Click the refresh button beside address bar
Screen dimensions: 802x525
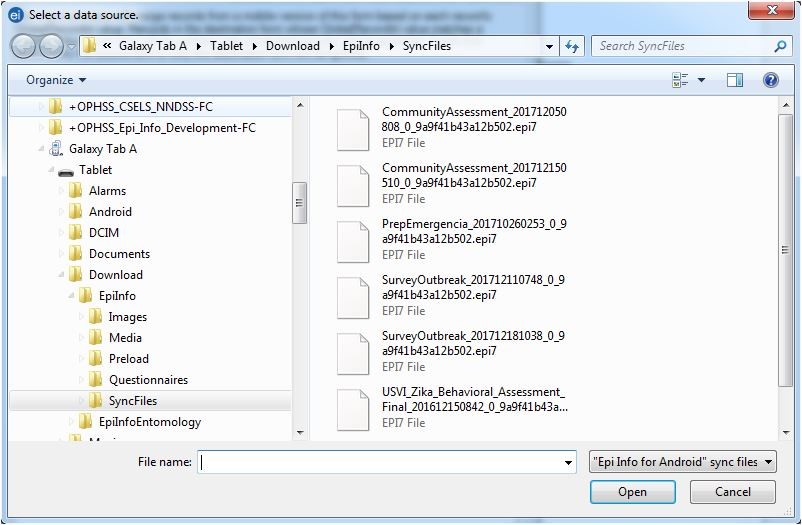tap(572, 47)
